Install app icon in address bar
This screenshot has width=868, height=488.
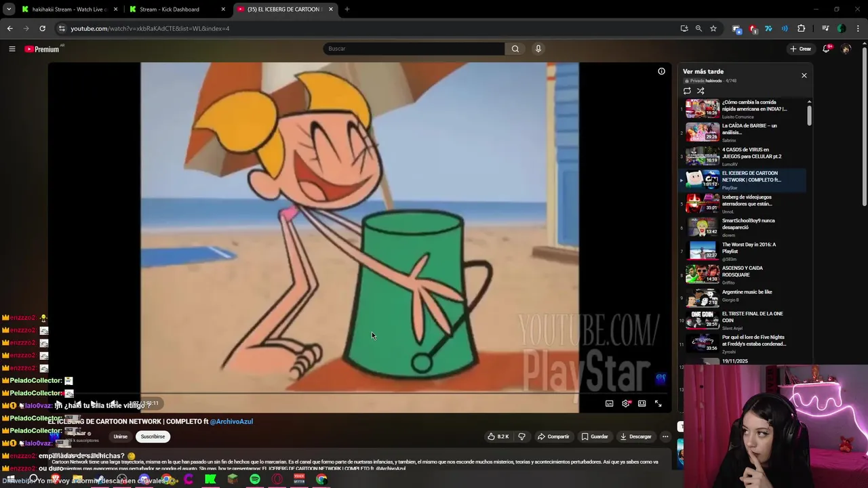684,28
